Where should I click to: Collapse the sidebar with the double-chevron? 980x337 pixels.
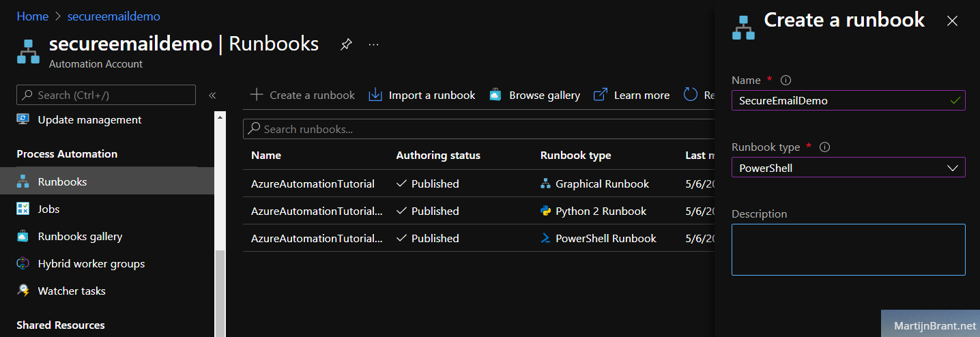(x=212, y=96)
